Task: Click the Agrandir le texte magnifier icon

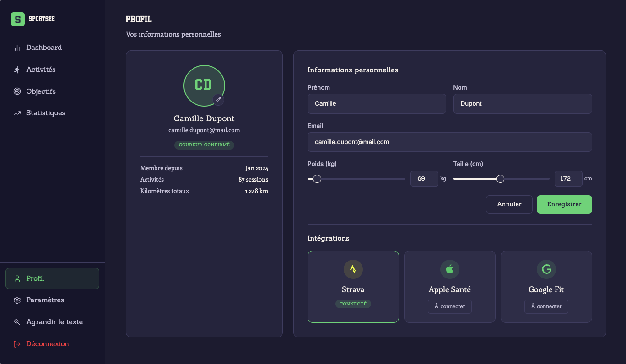Action: (x=17, y=322)
